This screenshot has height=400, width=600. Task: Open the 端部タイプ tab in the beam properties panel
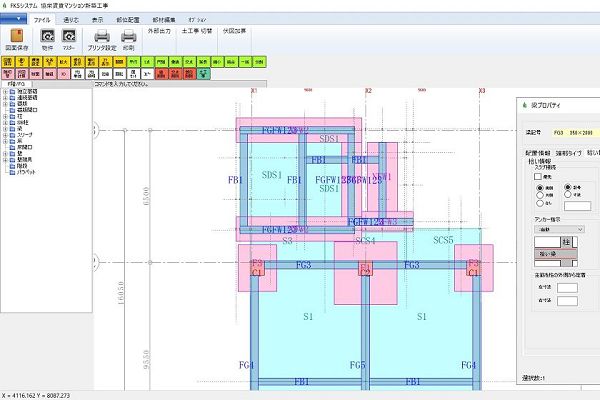[568, 153]
